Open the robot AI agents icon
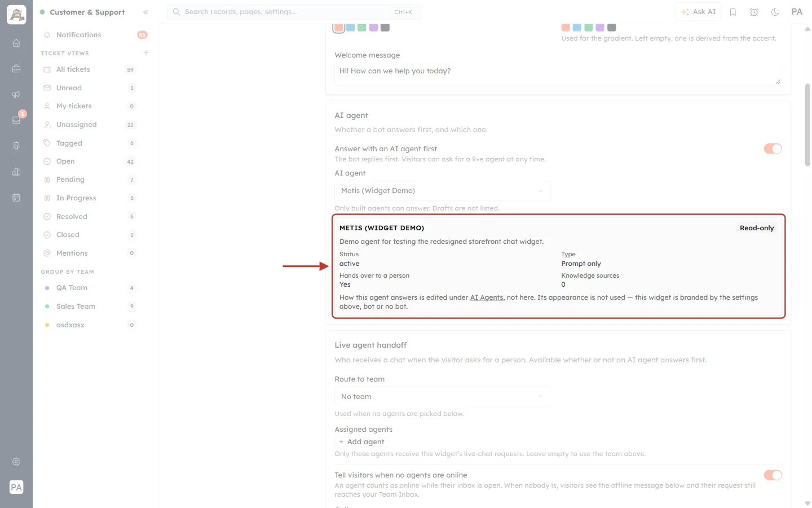 (x=16, y=146)
